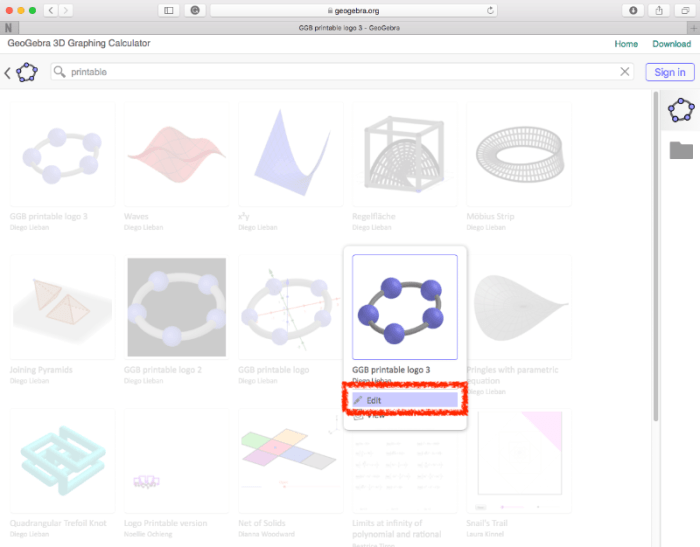Screen dimensions: 700x547
Task: Click the highlighted GGB printable logo 3 thumbnail
Action: click(x=404, y=307)
